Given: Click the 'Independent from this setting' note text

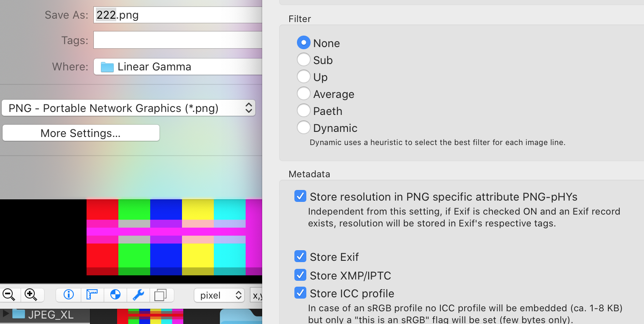Looking at the screenshot, I should click(x=464, y=217).
